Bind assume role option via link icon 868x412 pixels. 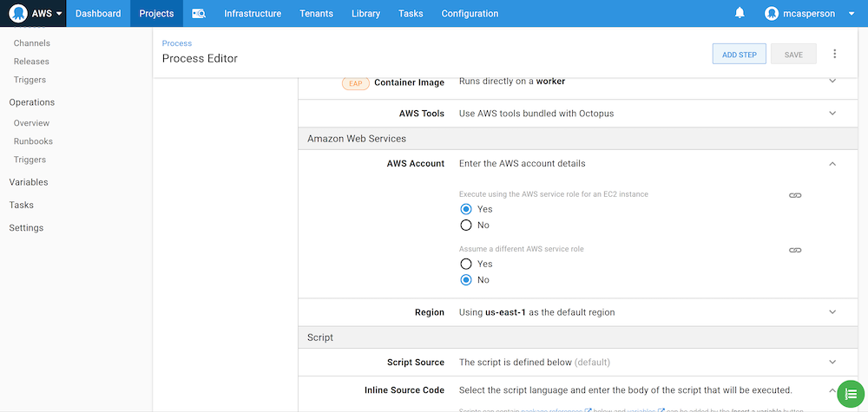[x=795, y=250]
